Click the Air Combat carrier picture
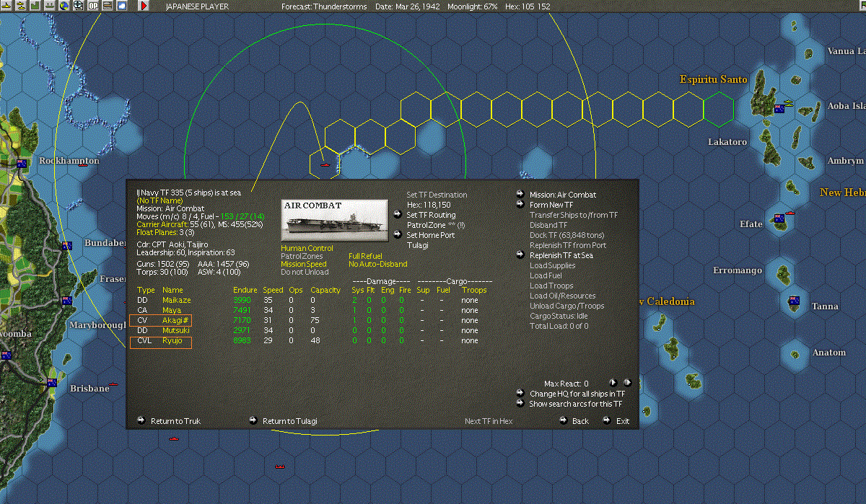The height and width of the screenshot is (504, 866). [334, 221]
